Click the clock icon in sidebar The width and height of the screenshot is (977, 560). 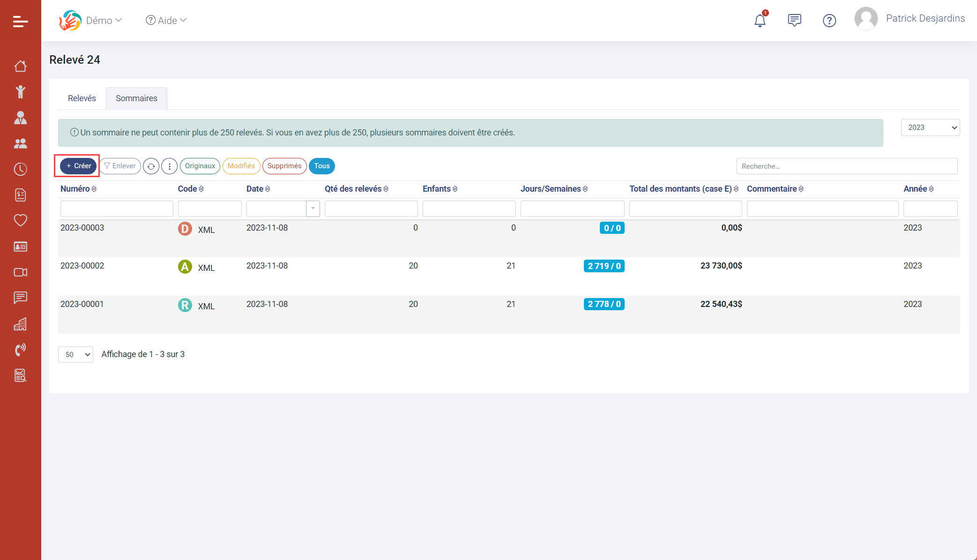coord(20,169)
